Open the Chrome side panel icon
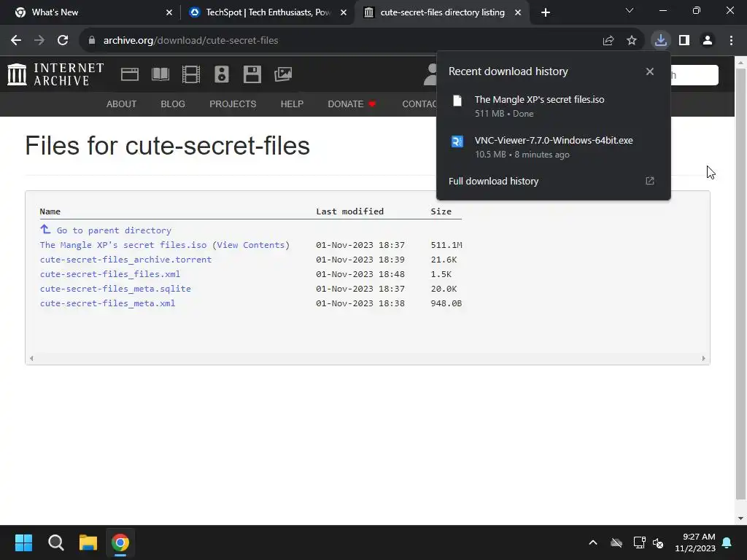This screenshot has height=560, width=747. click(x=684, y=41)
